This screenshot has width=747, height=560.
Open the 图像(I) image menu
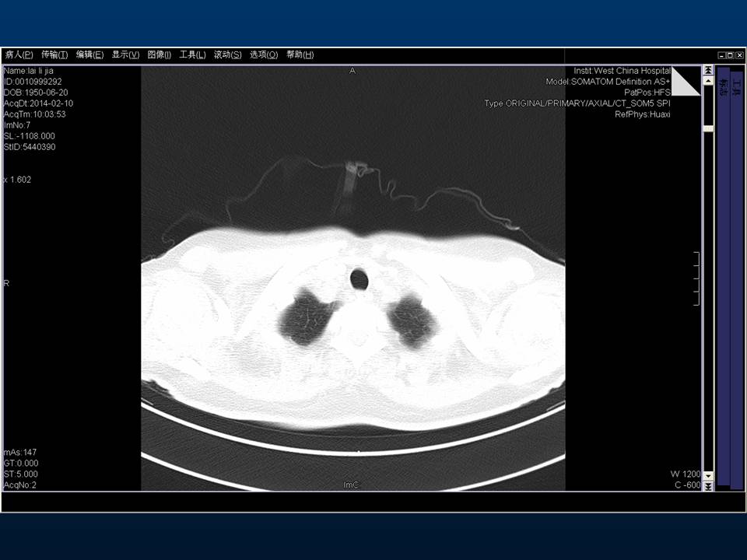pos(160,55)
